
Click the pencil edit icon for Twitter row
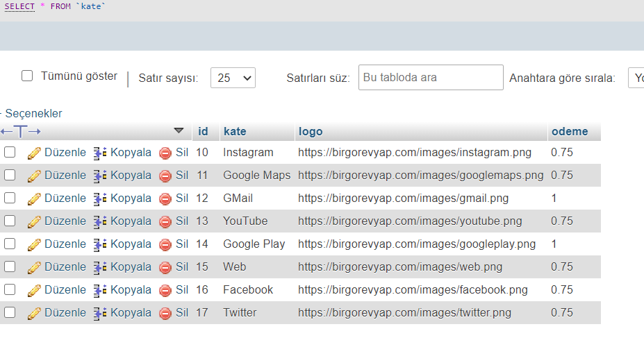point(34,314)
